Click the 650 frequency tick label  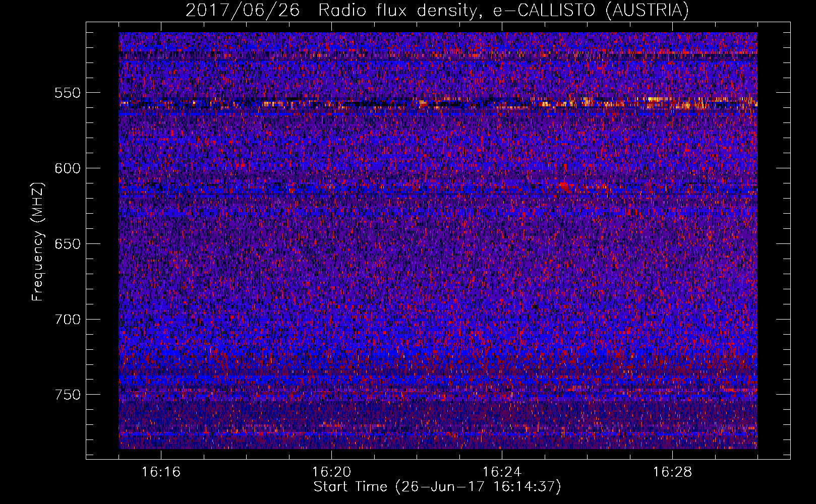68,244
